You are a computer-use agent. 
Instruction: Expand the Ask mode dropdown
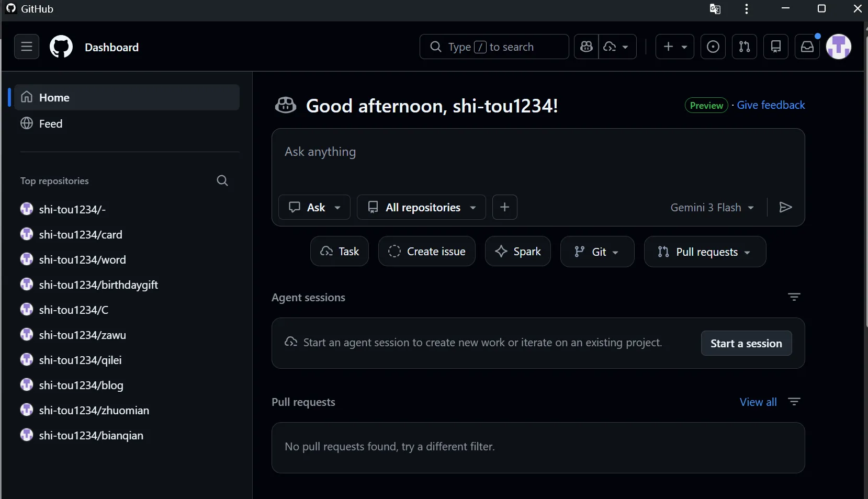click(314, 208)
